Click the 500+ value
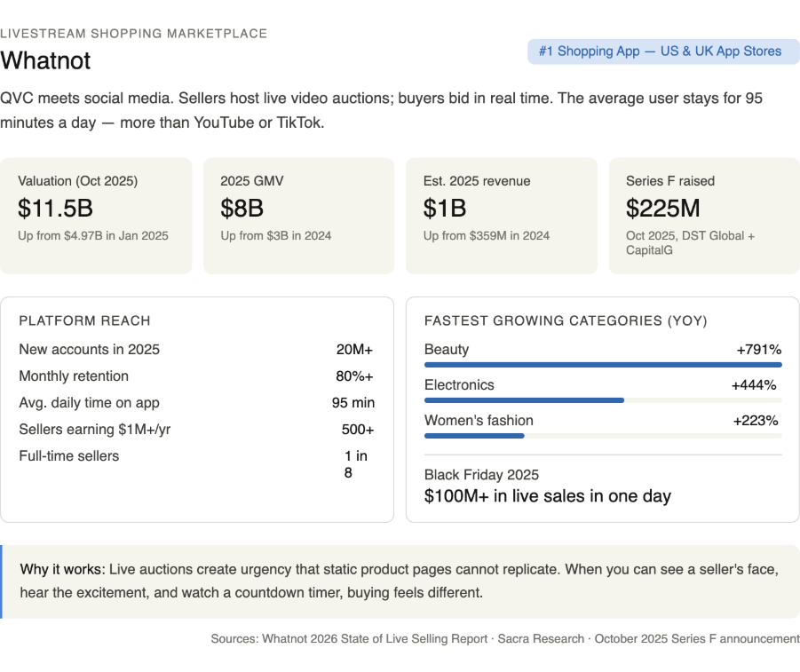 click(358, 430)
